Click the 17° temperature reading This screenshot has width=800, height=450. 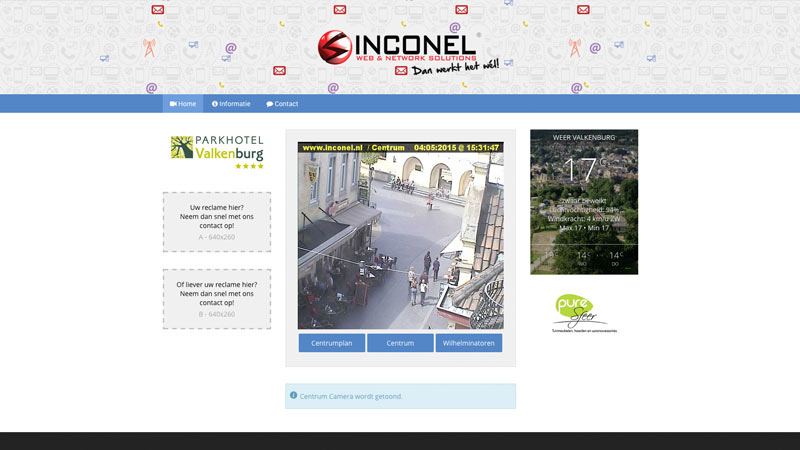(x=585, y=169)
